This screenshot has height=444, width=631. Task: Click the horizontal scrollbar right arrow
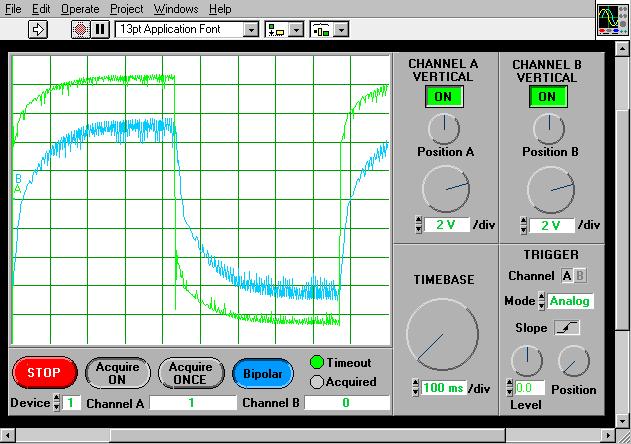click(x=608, y=436)
